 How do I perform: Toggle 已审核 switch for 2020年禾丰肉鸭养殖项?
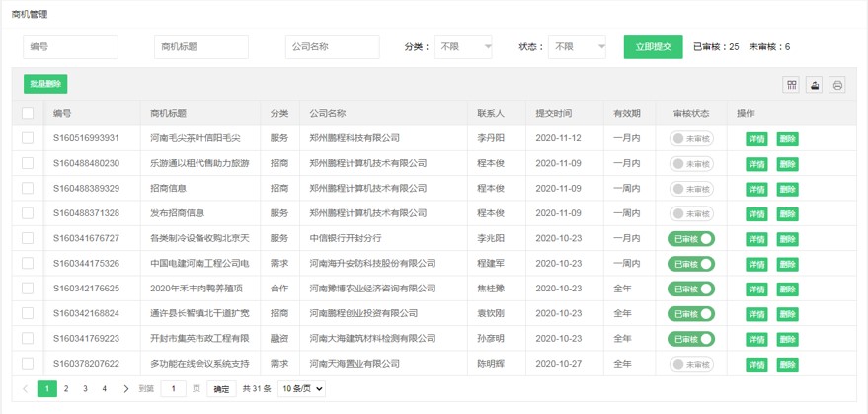coord(691,289)
